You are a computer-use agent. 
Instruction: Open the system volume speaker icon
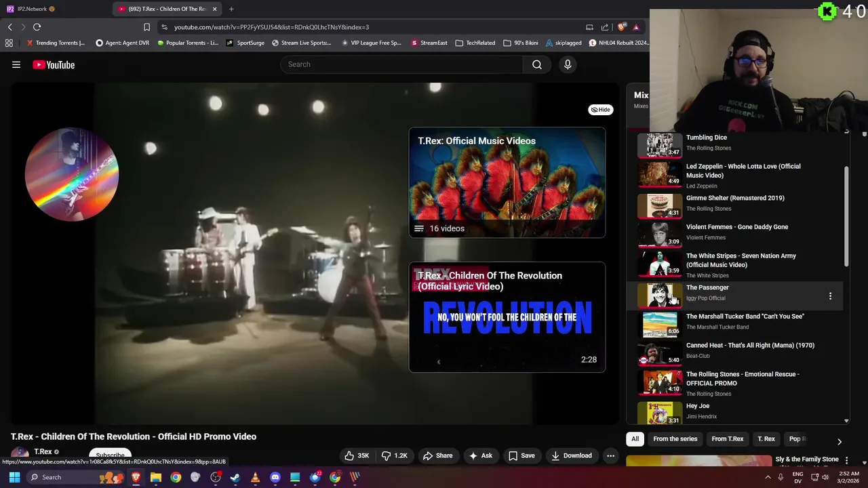point(826,477)
